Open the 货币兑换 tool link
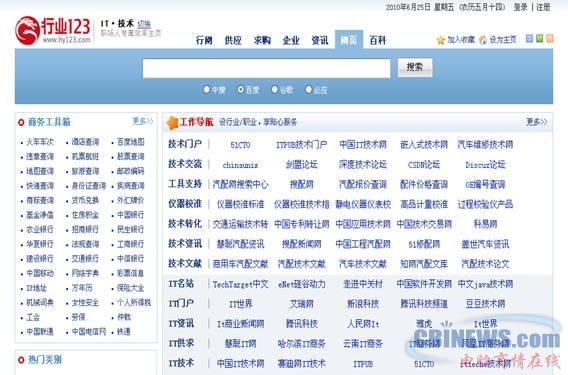Image resolution: width=568 pixels, height=375 pixels. (85, 200)
